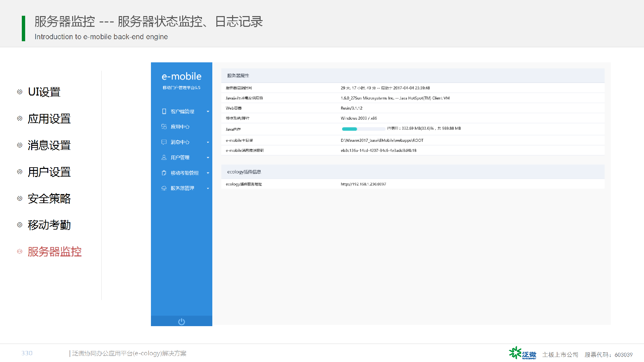Click the 移动考勤管理 clipboard icon
Viewport: 644px width, 362px height.
(164, 173)
